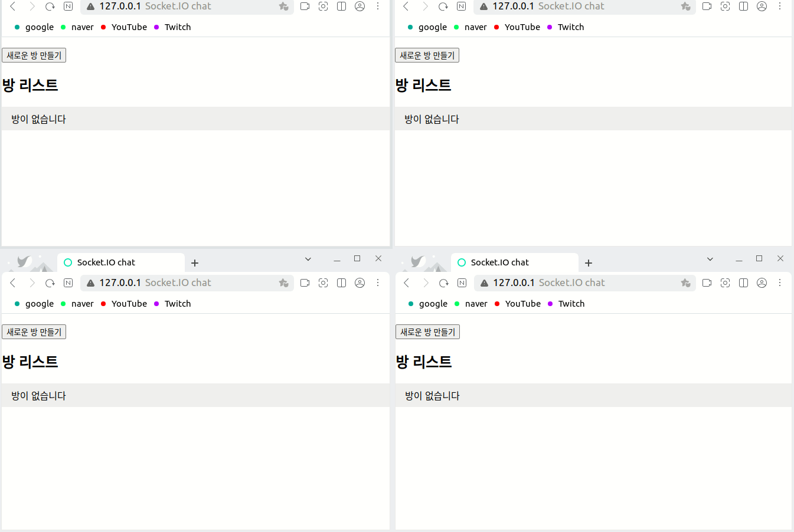This screenshot has height=532, width=794.
Task: Select Socket.IO chat tab in bottom-right window
Action: tap(515, 262)
